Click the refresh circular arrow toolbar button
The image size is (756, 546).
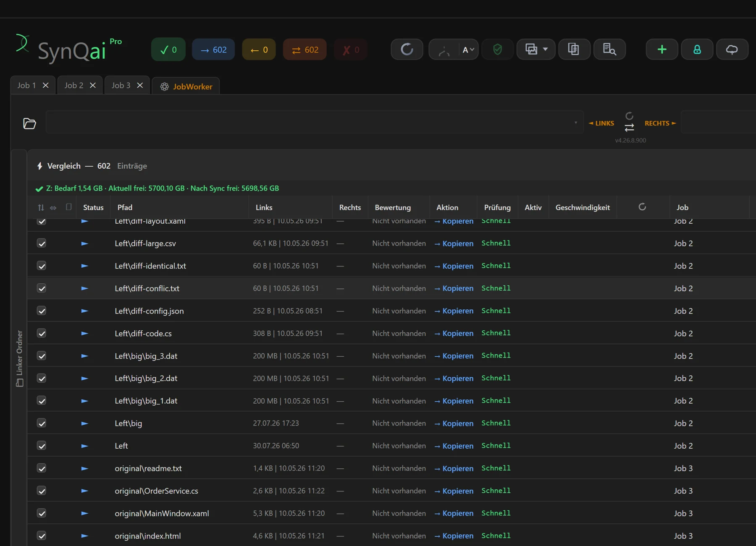[x=407, y=50]
